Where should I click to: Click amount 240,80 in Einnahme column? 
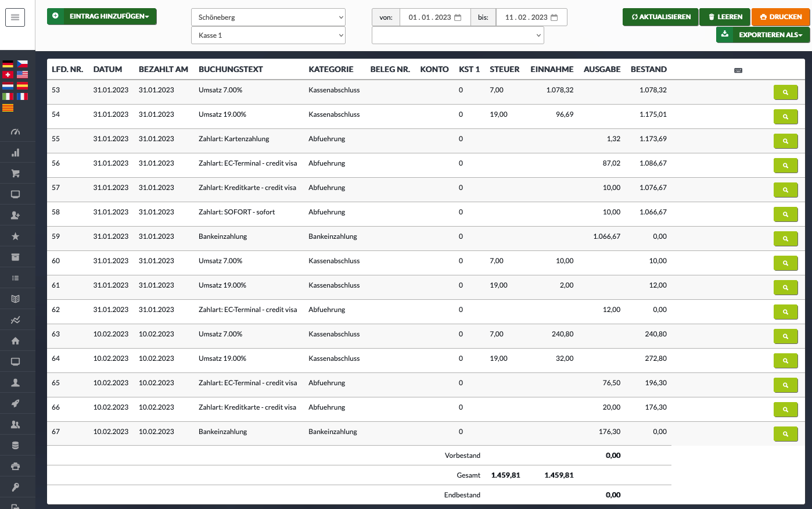(x=563, y=334)
